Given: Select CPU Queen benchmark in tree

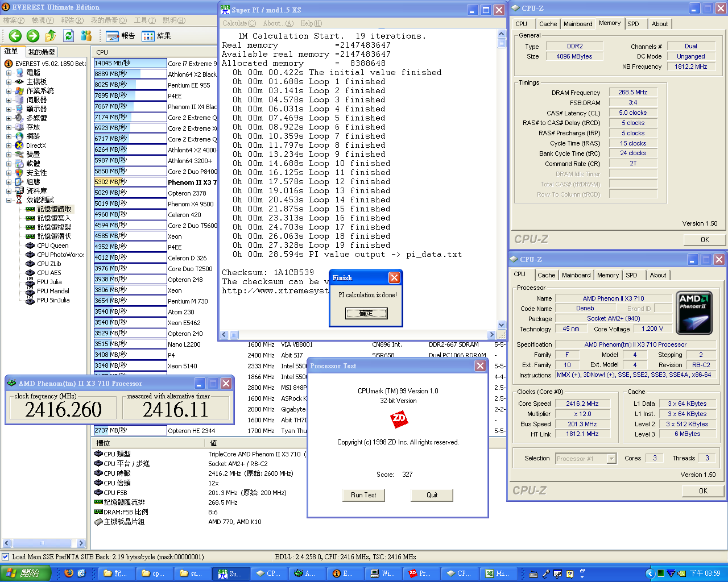Looking at the screenshot, I should pyautogui.click(x=52, y=246).
